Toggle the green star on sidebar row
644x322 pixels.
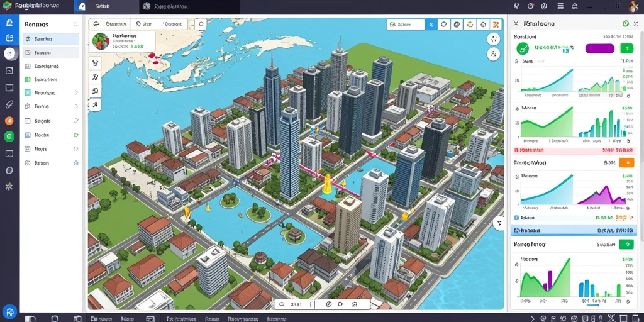(76, 135)
